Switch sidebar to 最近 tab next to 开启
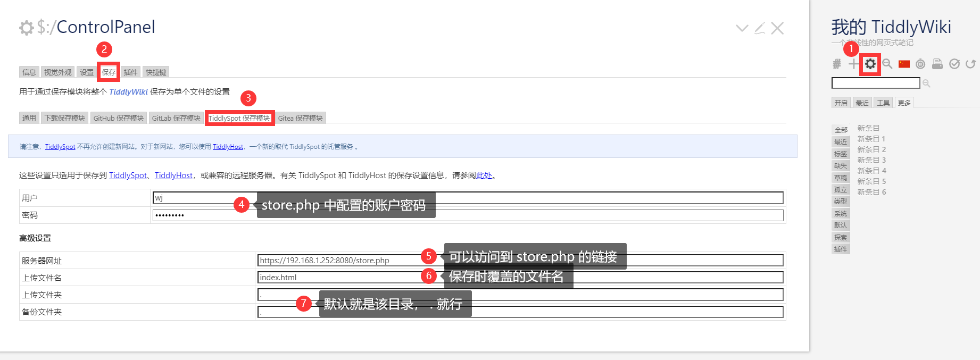Screen dimensions: 980x360 (x=862, y=103)
